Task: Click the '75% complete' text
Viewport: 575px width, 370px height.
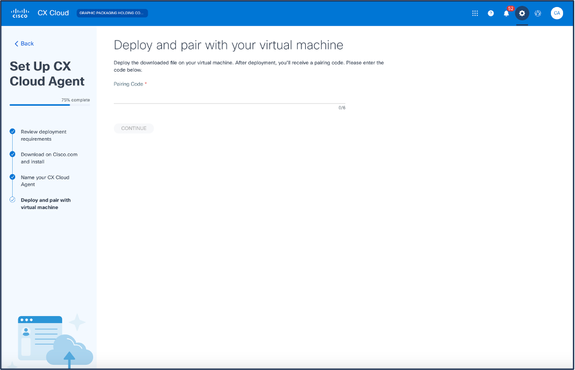Action: click(76, 100)
